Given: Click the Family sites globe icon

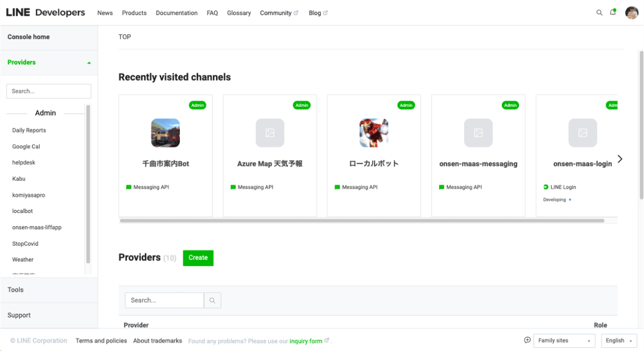Looking at the screenshot, I should click(x=528, y=340).
